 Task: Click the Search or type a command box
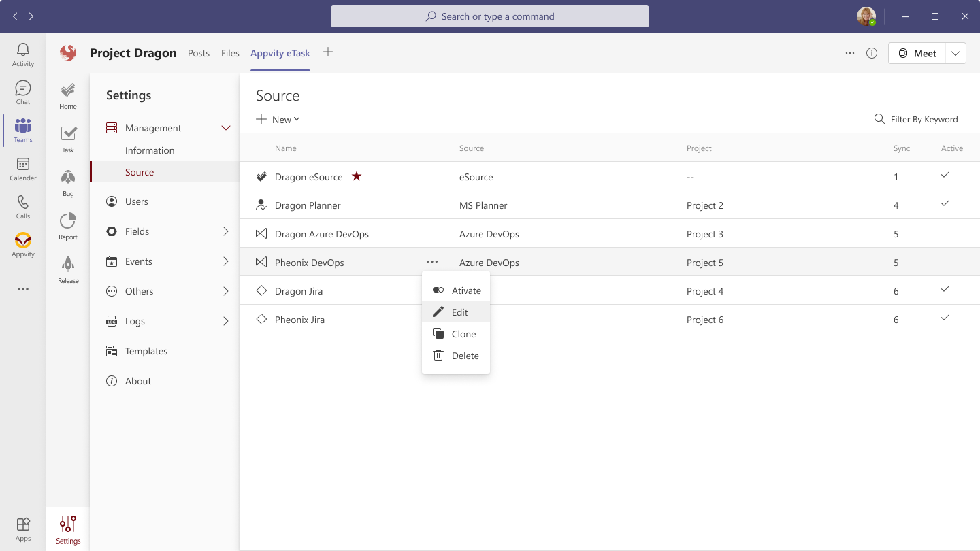[x=490, y=16]
